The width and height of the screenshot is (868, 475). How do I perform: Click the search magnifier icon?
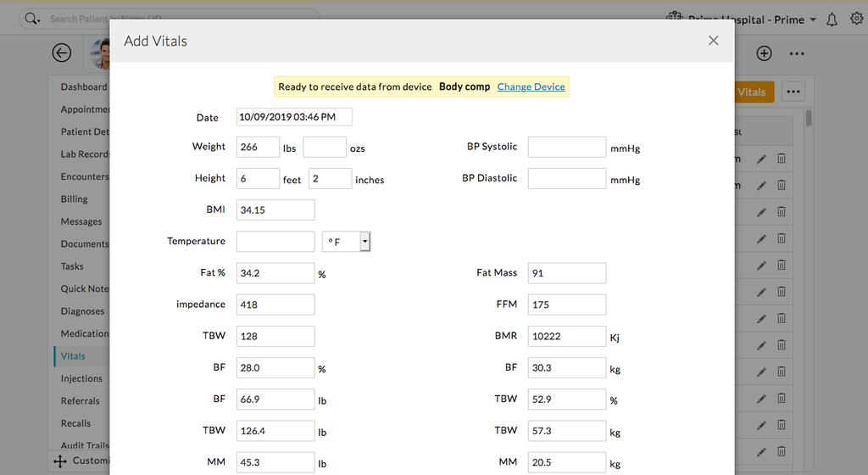31,18
